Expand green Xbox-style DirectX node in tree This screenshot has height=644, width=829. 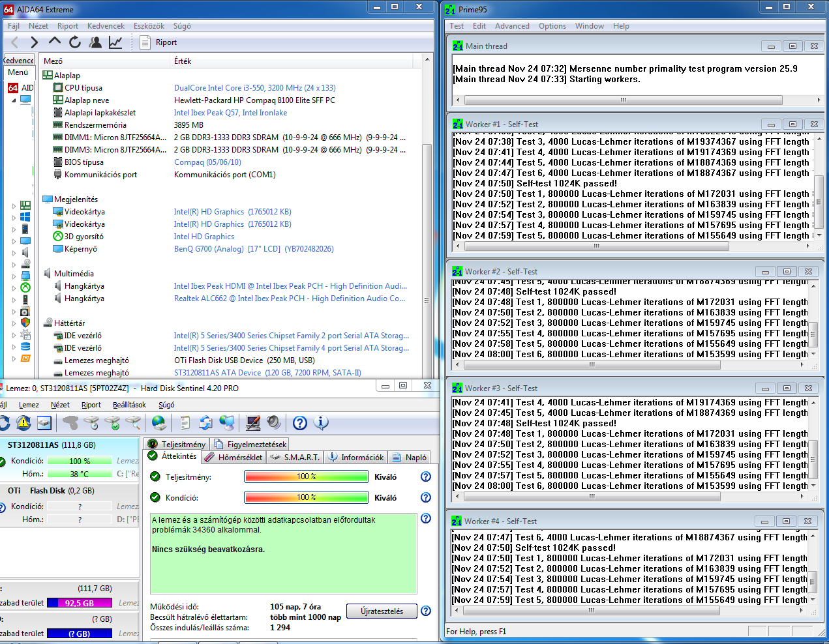click(x=14, y=287)
